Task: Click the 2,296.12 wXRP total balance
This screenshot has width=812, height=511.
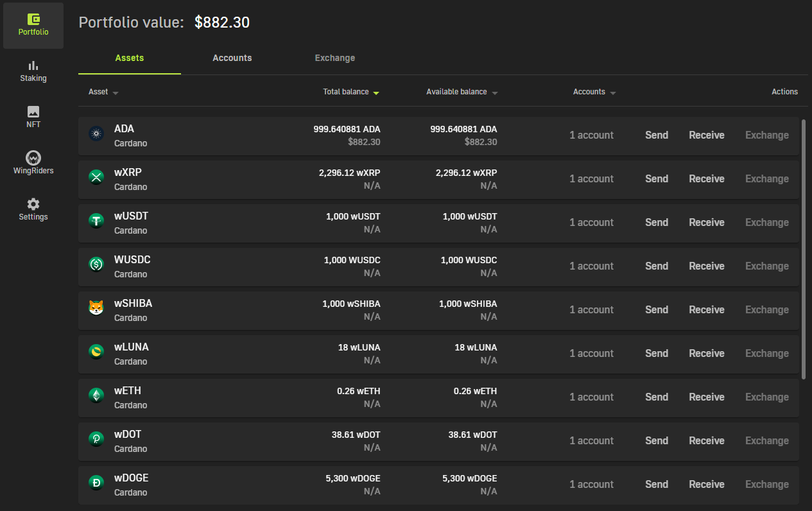Action: pos(349,173)
